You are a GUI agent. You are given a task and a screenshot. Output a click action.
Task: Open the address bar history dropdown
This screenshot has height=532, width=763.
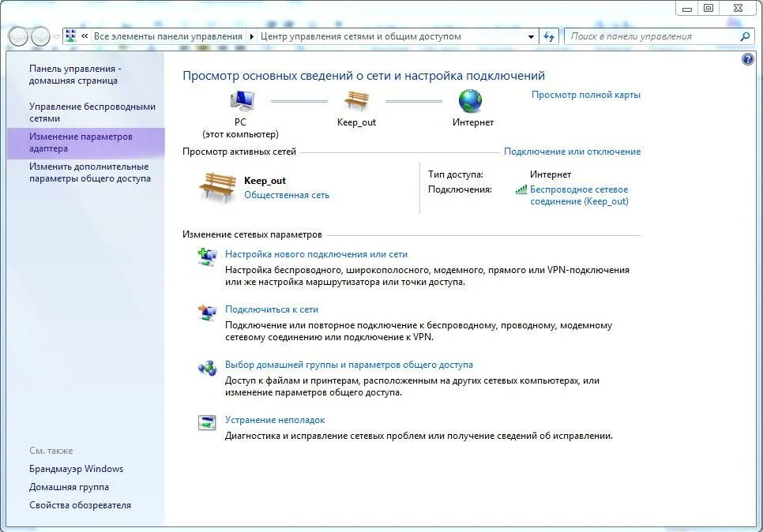531,36
